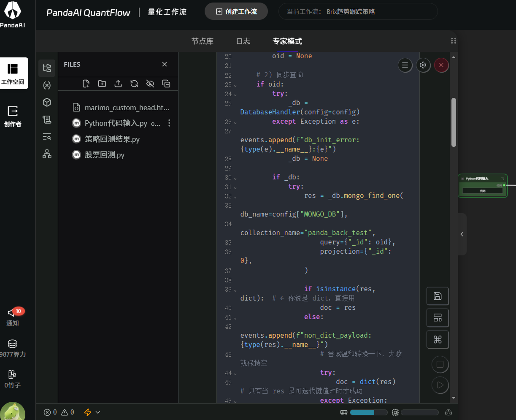Open the dropdown next to lightning icon
Screen dimensions: 516x420
click(98, 412)
